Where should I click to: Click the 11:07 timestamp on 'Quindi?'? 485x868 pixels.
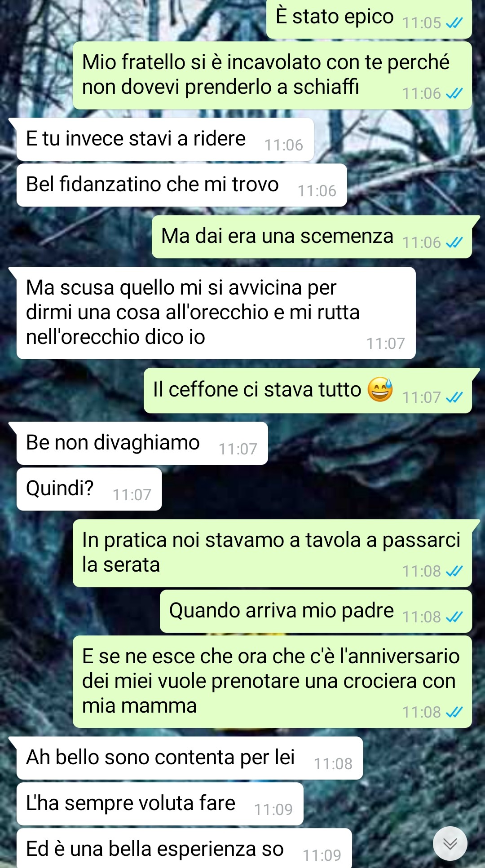132,495
